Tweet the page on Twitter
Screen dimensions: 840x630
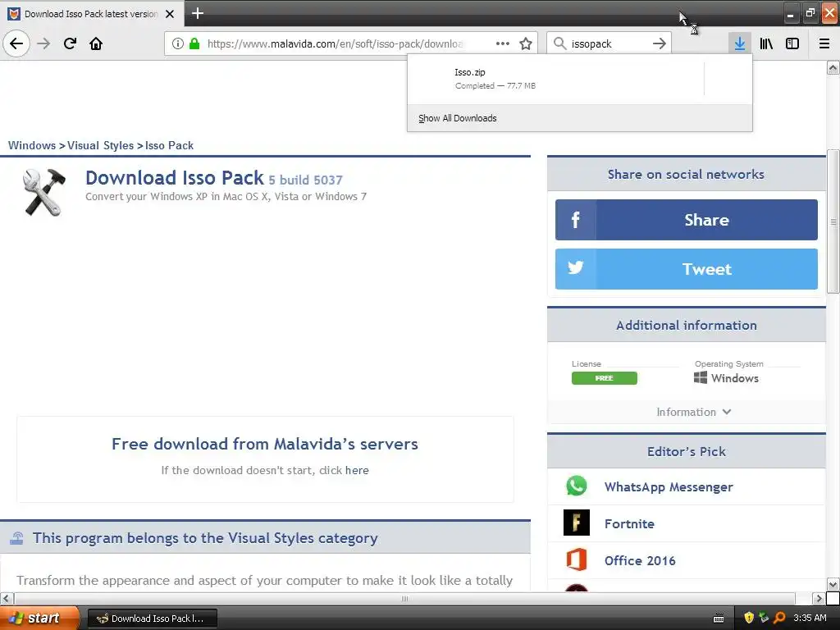pyautogui.click(x=687, y=269)
